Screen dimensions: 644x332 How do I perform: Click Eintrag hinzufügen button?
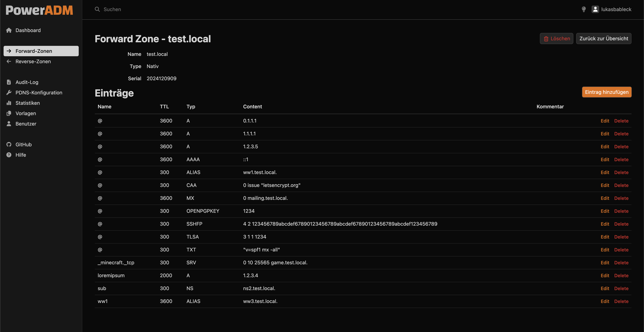(x=606, y=92)
